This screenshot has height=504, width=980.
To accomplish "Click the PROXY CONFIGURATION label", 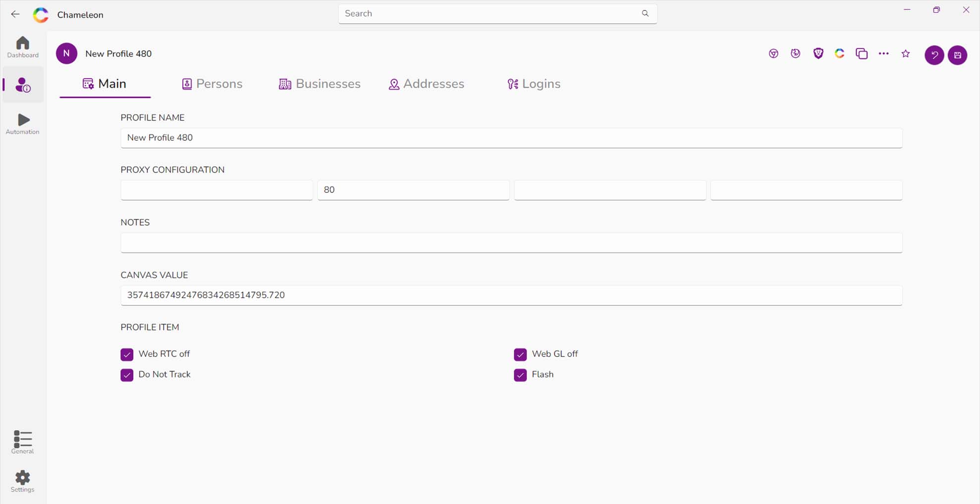I will click(x=172, y=170).
